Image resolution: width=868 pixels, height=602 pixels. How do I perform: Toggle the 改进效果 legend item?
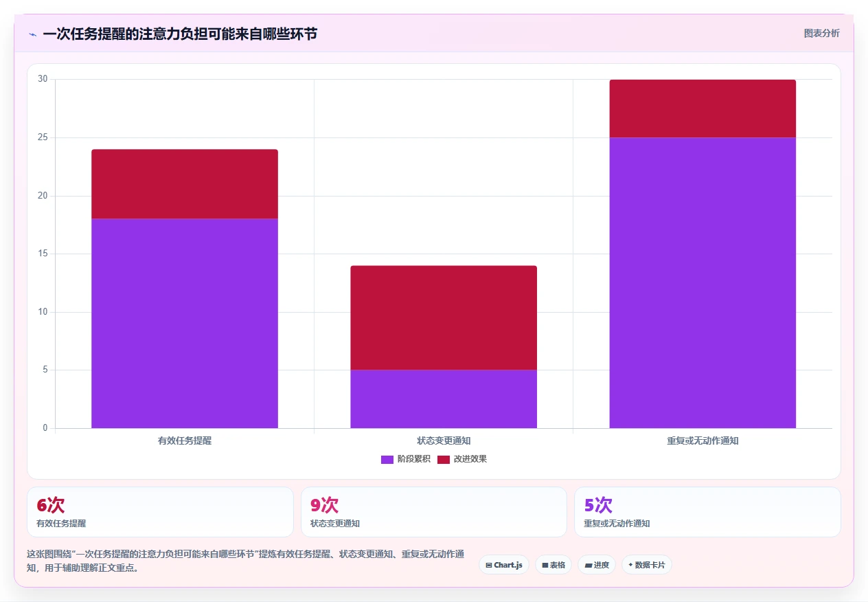(462, 459)
